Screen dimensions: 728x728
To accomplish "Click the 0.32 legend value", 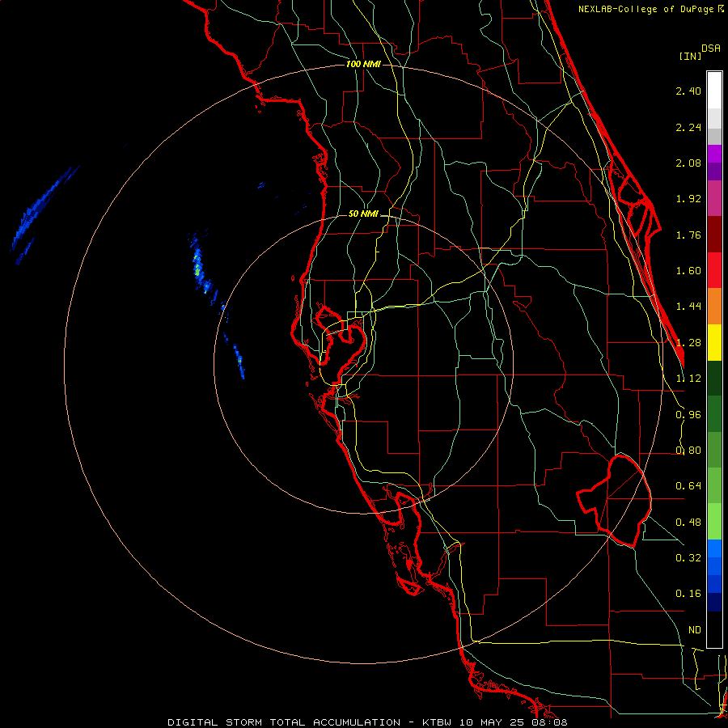I will [688, 558].
